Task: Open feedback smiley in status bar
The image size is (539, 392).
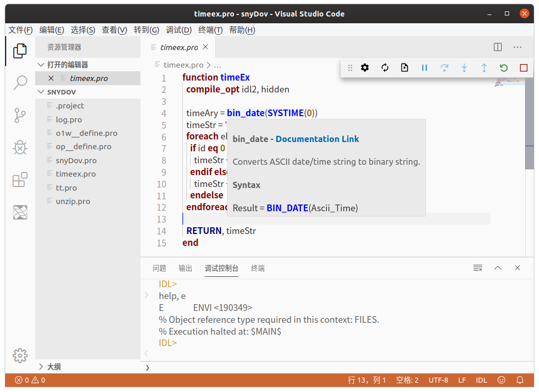Action: (x=501, y=380)
